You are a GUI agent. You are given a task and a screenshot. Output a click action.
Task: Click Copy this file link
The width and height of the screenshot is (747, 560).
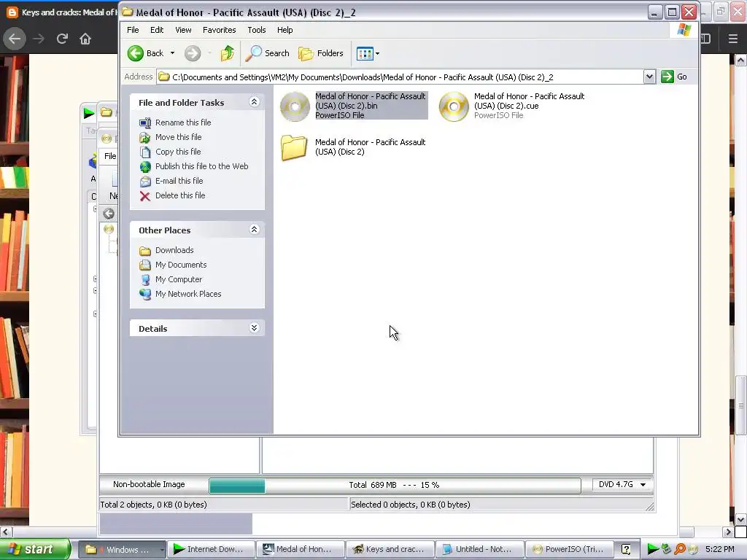(178, 152)
